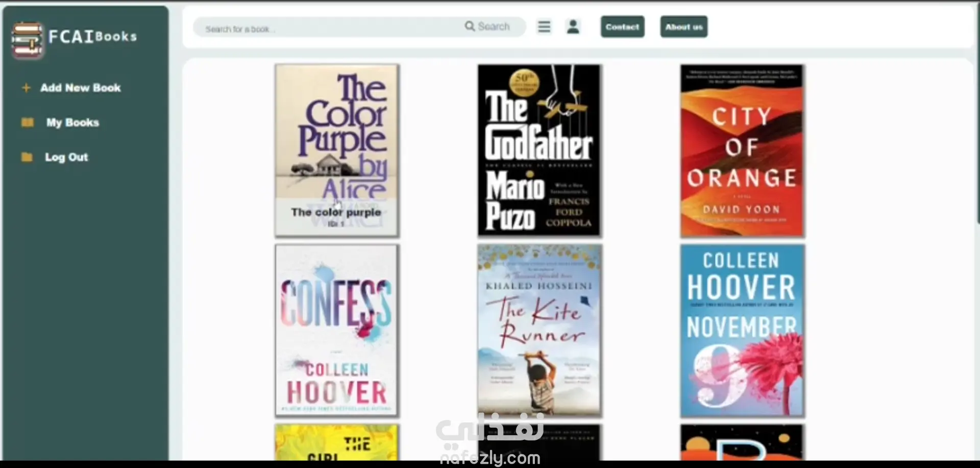Click the magnifier Search button
Screen dimensions: 980x468
487,27
